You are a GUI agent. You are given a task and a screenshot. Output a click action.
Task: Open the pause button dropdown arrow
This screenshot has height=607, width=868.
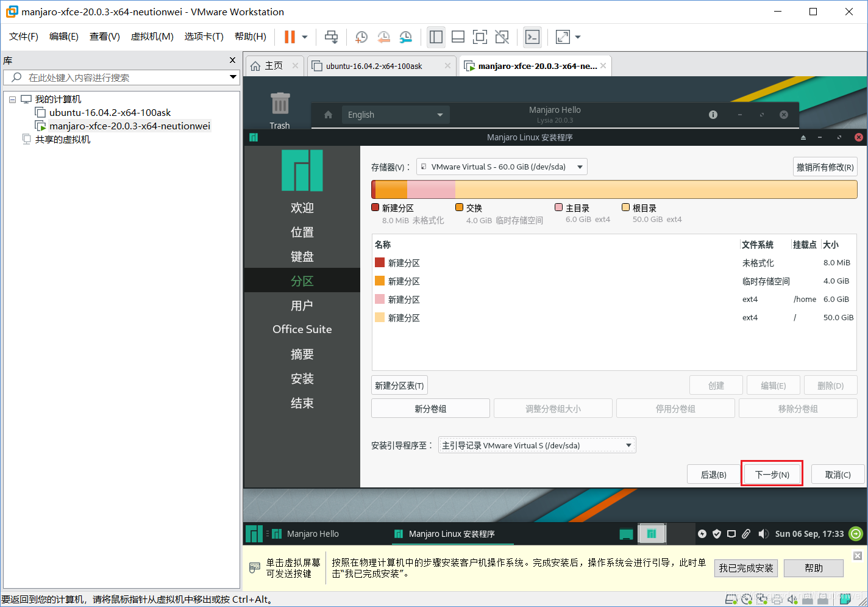coord(305,37)
